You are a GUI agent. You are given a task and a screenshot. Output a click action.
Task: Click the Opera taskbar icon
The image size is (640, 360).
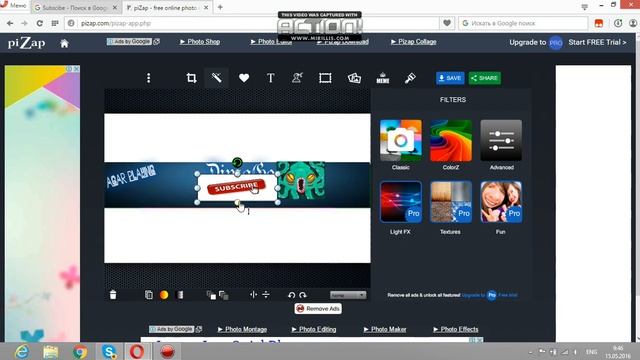(137, 351)
